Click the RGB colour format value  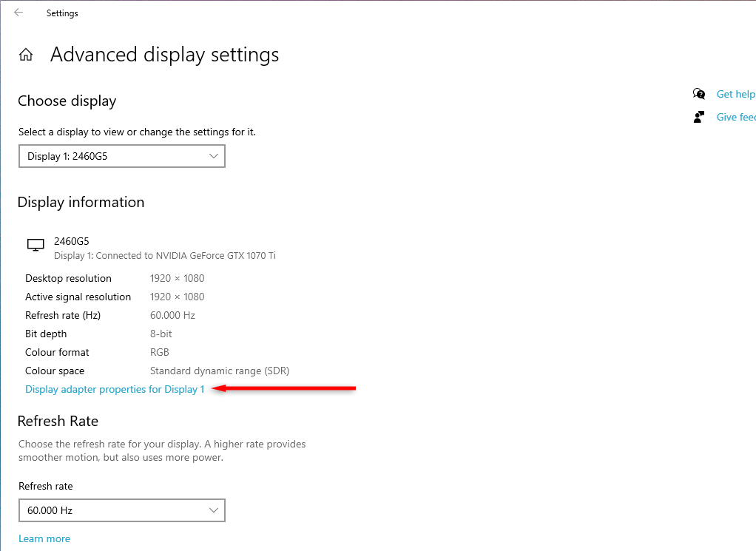(160, 352)
